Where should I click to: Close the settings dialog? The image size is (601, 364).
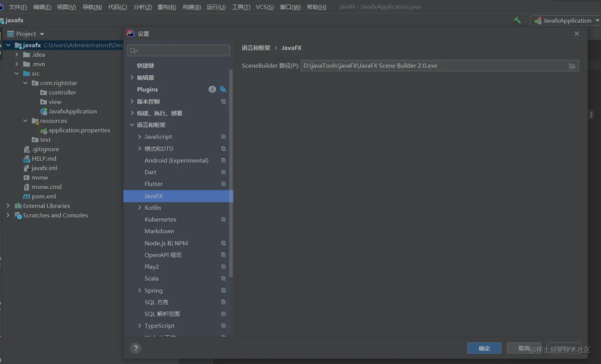pyautogui.click(x=576, y=34)
